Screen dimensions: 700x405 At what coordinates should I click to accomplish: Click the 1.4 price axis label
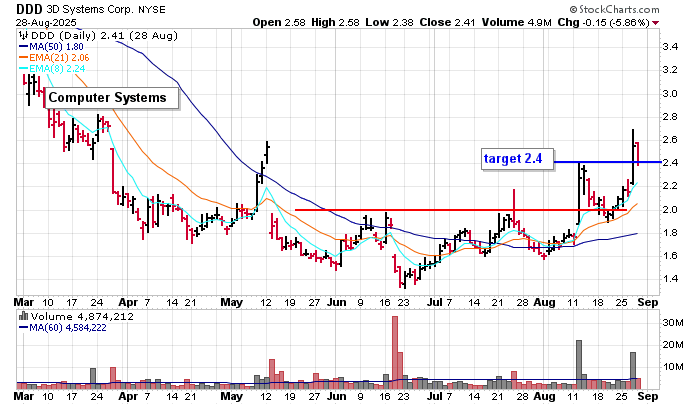(671, 279)
